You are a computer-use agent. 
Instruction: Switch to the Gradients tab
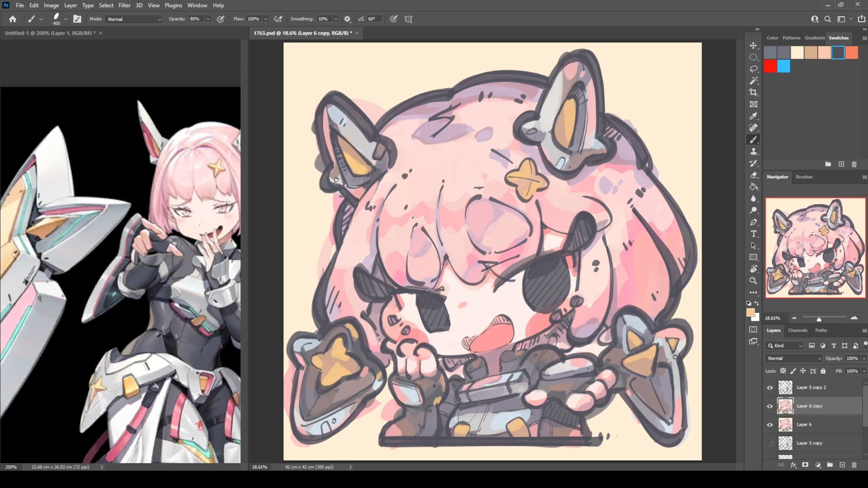coord(815,38)
